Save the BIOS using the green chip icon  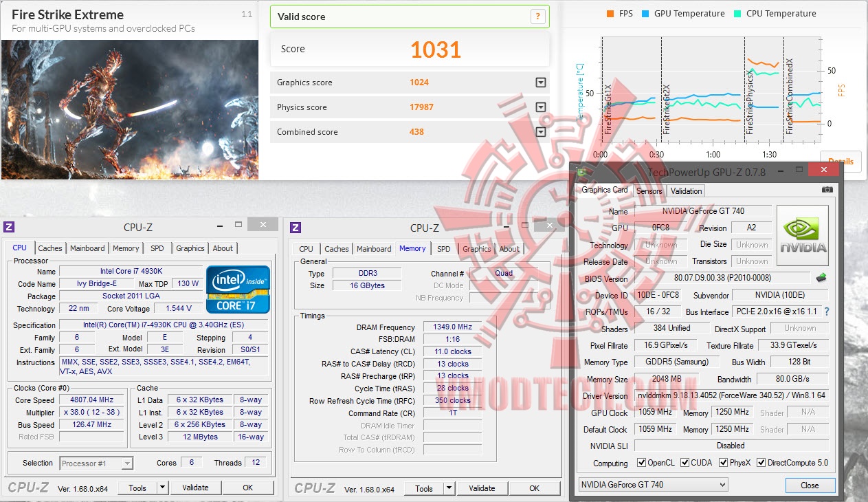coord(820,279)
